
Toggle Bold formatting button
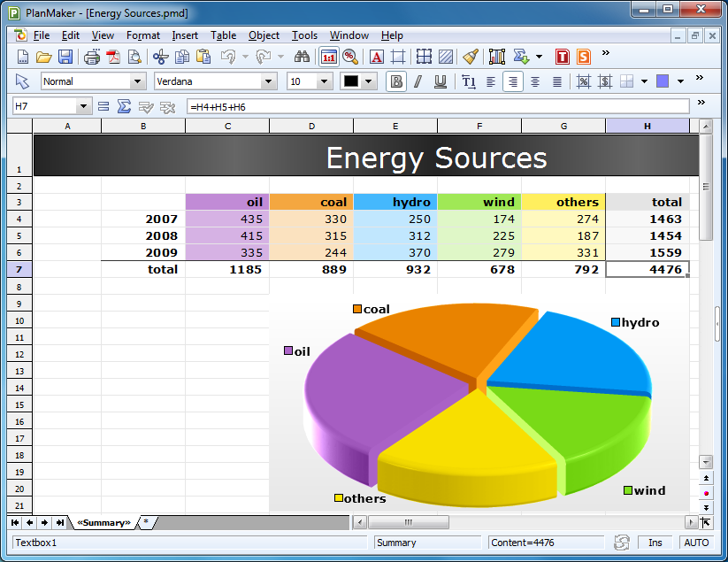tap(396, 81)
